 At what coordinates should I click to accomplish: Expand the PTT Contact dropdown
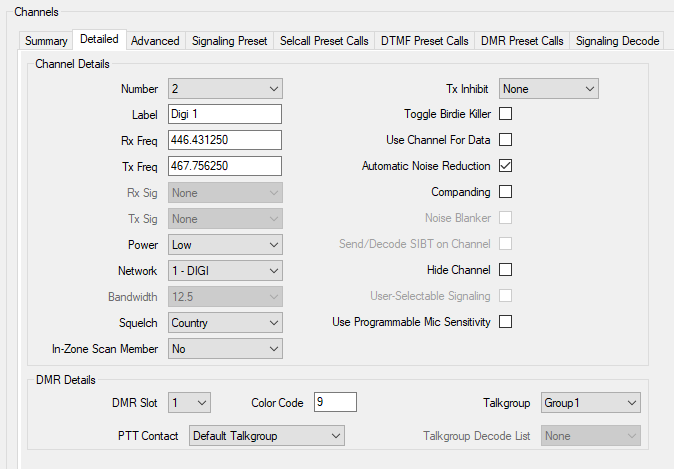click(267, 436)
